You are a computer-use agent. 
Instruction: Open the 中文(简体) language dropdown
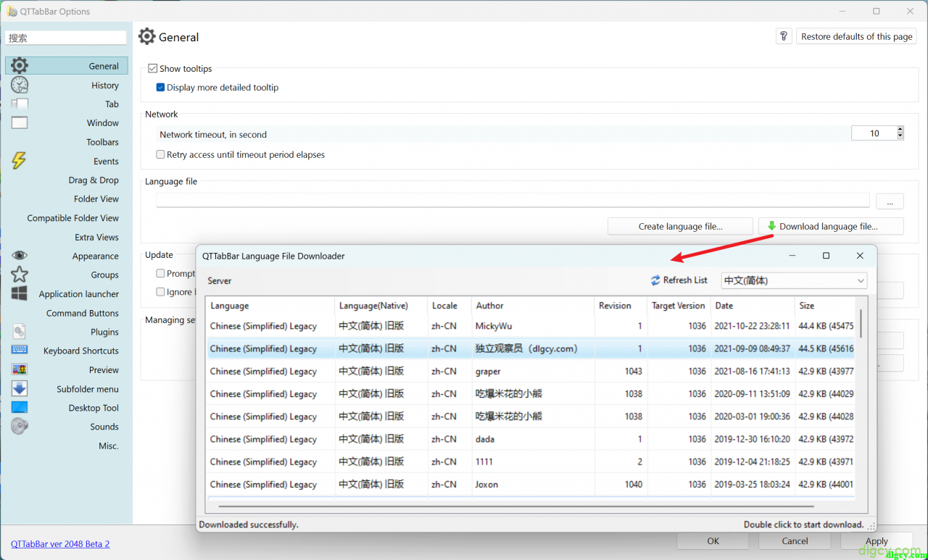coord(794,280)
